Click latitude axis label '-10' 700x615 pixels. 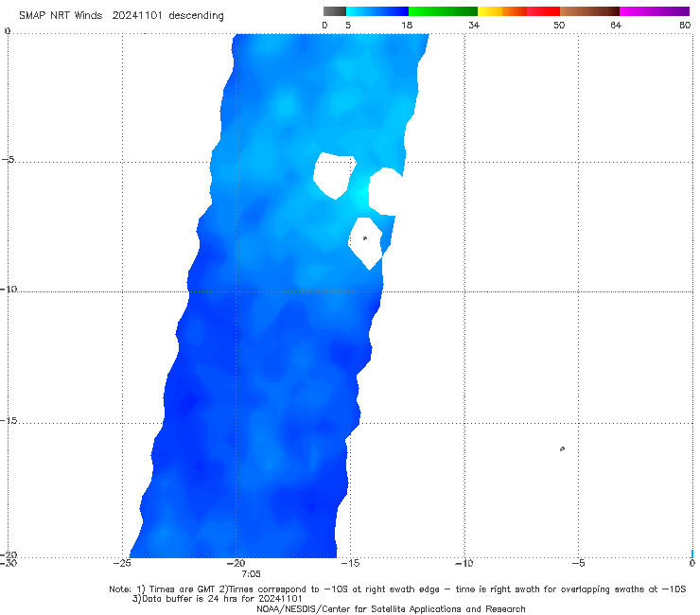coord(9,289)
